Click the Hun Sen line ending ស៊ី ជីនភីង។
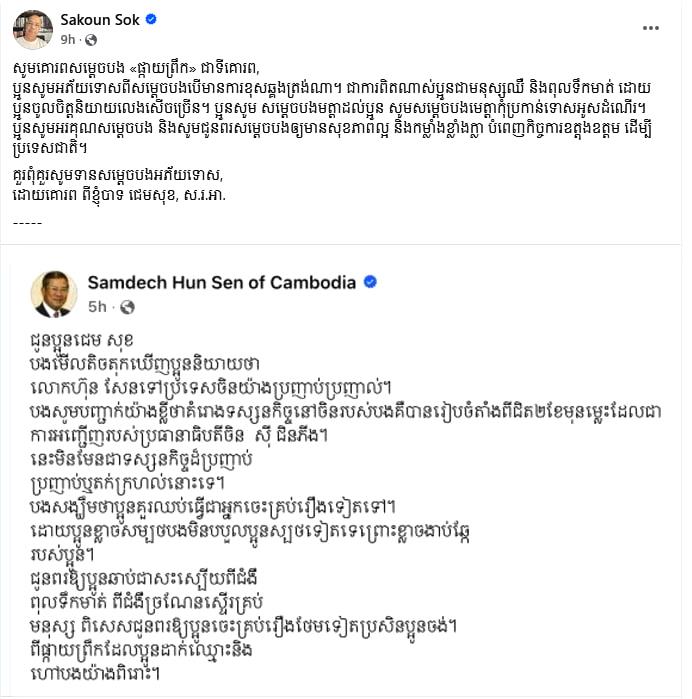Viewport: 692px width, 699px height. 179,436
